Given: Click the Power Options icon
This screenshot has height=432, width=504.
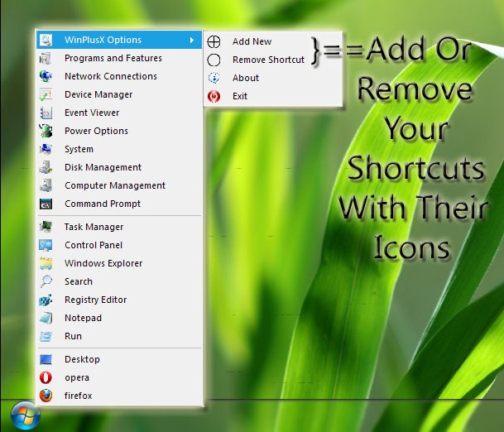Looking at the screenshot, I should pos(46,131).
